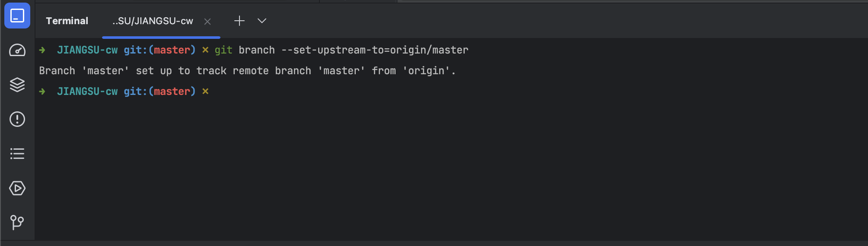Select the ..SU/JIANGSU-cw terminal tab
This screenshot has height=246, width=868.
pyautogui.click(x=153, y=21)
